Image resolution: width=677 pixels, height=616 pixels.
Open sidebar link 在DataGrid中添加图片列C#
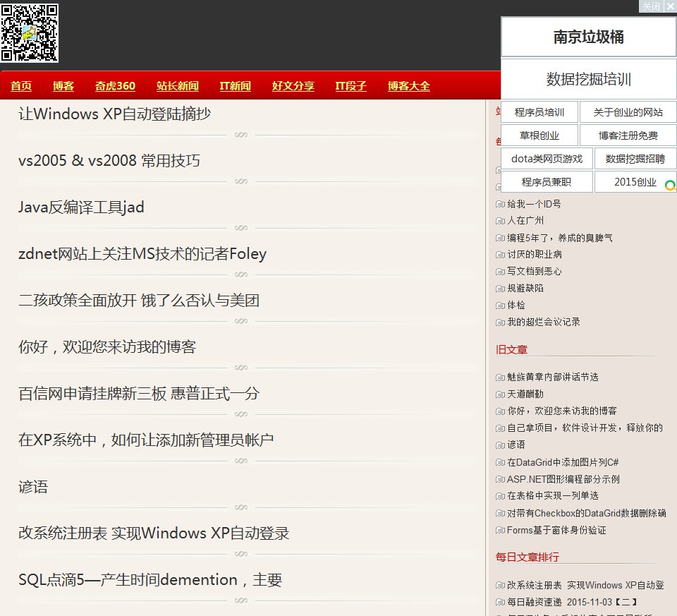pos(563,463)
